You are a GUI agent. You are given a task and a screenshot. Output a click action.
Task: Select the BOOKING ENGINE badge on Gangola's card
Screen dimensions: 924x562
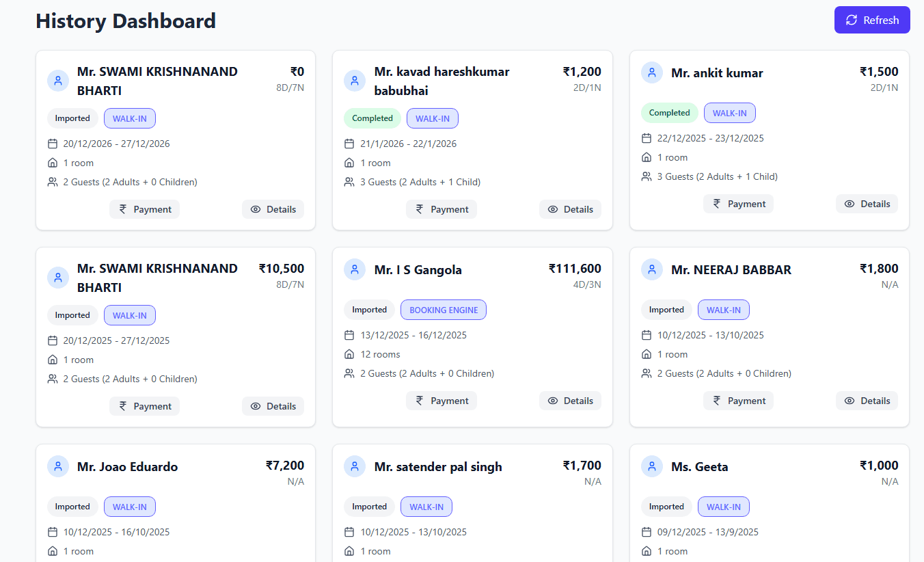click(443, 310)
